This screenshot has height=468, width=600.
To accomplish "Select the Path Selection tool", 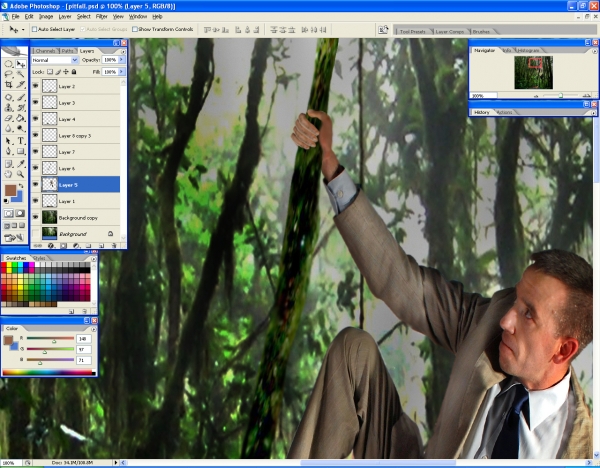I will (x=8, y=141).
